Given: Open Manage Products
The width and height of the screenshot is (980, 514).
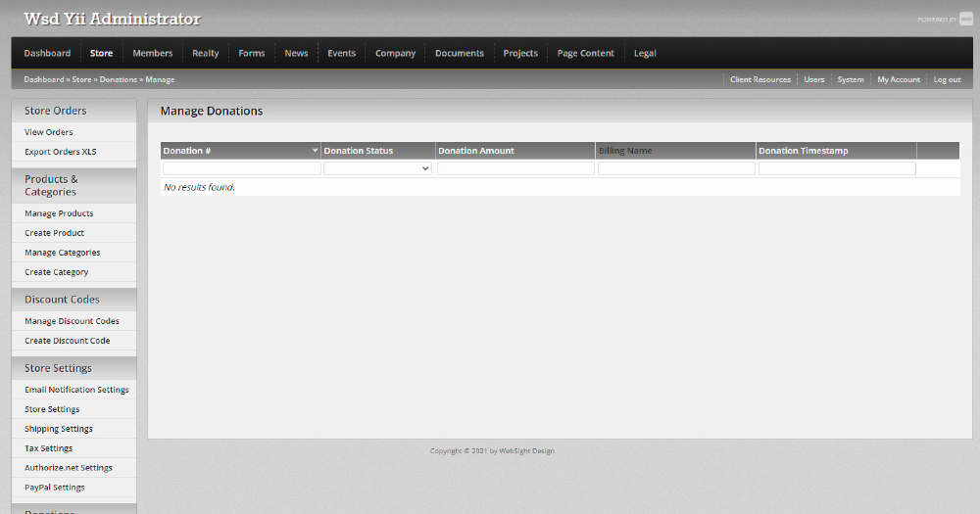Looking at the screenshot, I should 59,213.
